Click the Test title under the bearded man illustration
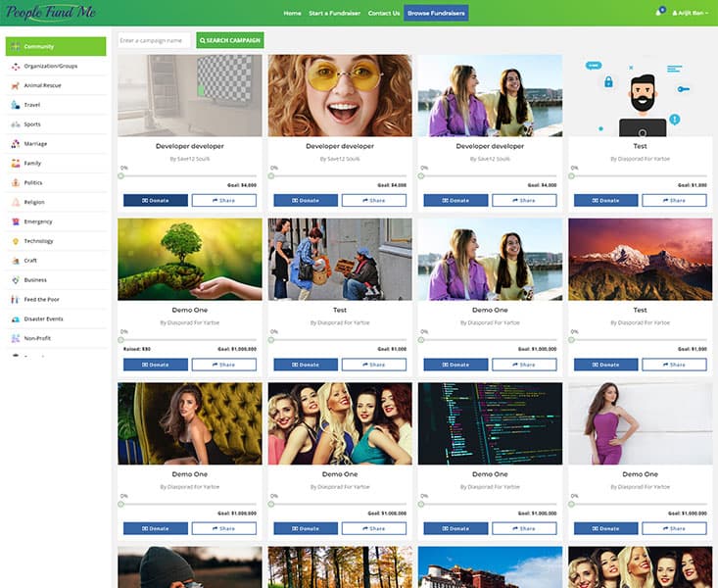The image size is (718, 588). click(x=641, y=146)
